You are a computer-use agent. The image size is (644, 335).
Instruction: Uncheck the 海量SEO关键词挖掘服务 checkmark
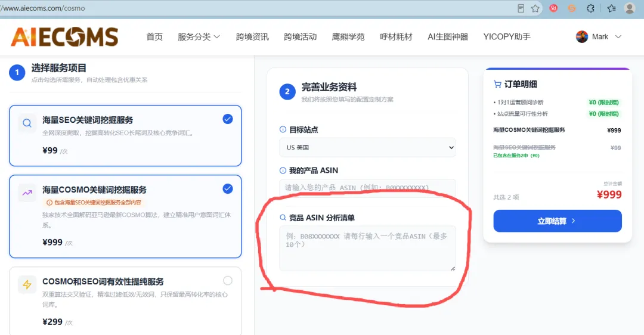(228, 119)
